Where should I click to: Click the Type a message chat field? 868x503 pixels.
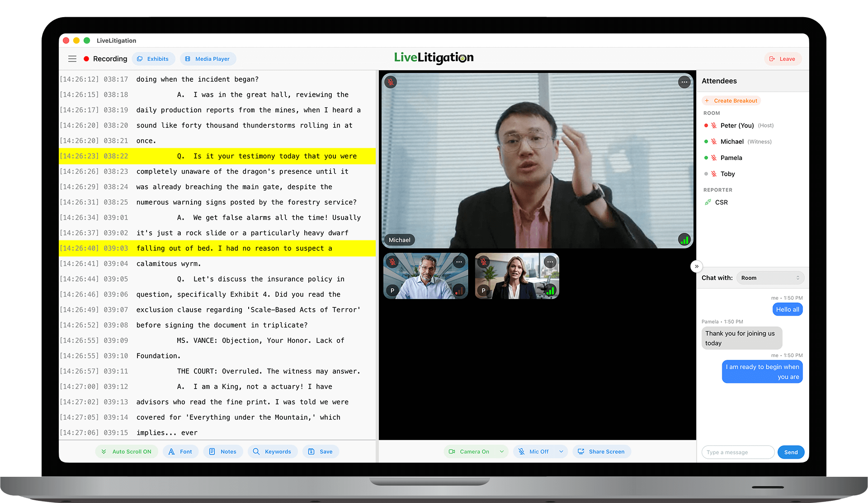point(738,452)
